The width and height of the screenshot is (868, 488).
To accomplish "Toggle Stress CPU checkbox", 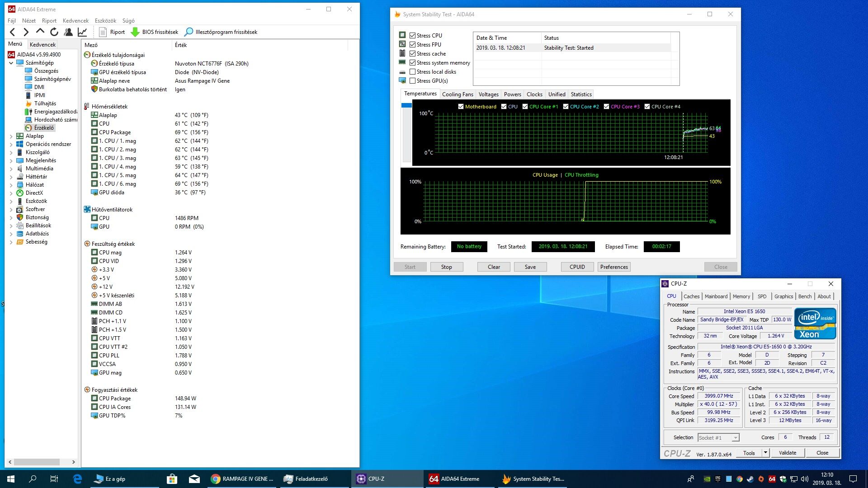I will [x=412, y=35].
